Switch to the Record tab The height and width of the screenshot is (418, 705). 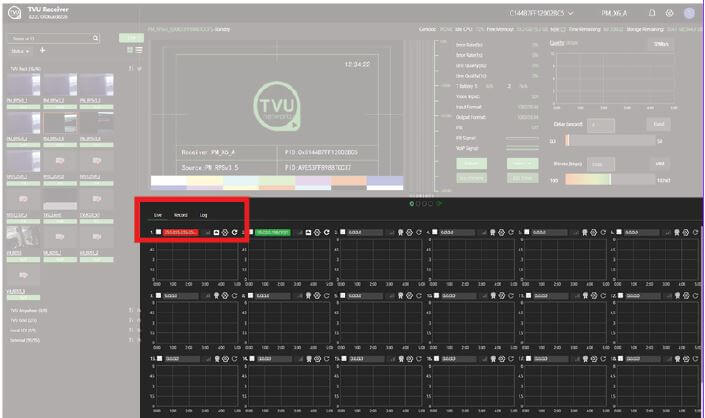click(181, 215)
